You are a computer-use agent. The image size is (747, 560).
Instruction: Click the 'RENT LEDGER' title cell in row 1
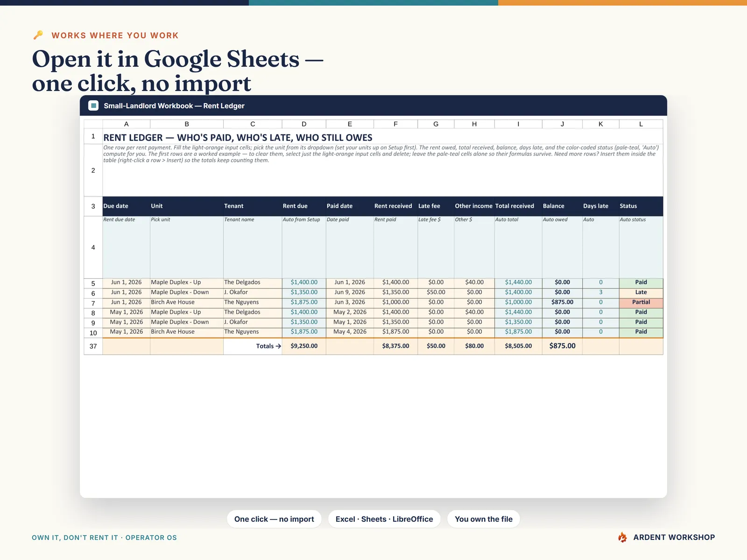[383, 137]
